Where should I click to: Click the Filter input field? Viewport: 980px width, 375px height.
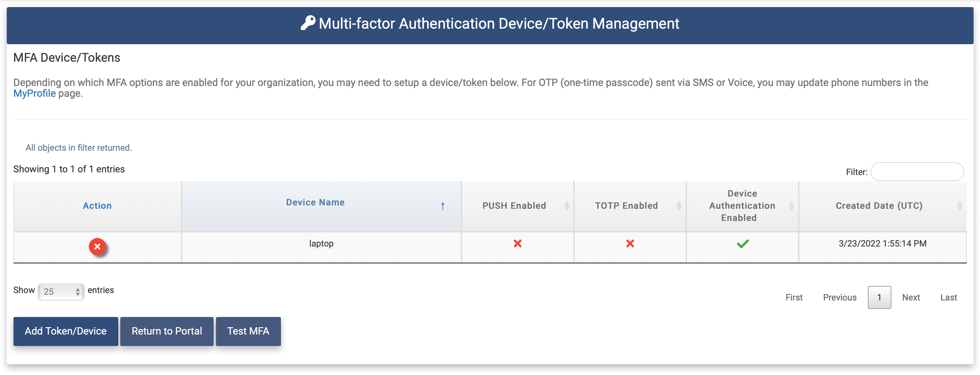coord(917,172)
